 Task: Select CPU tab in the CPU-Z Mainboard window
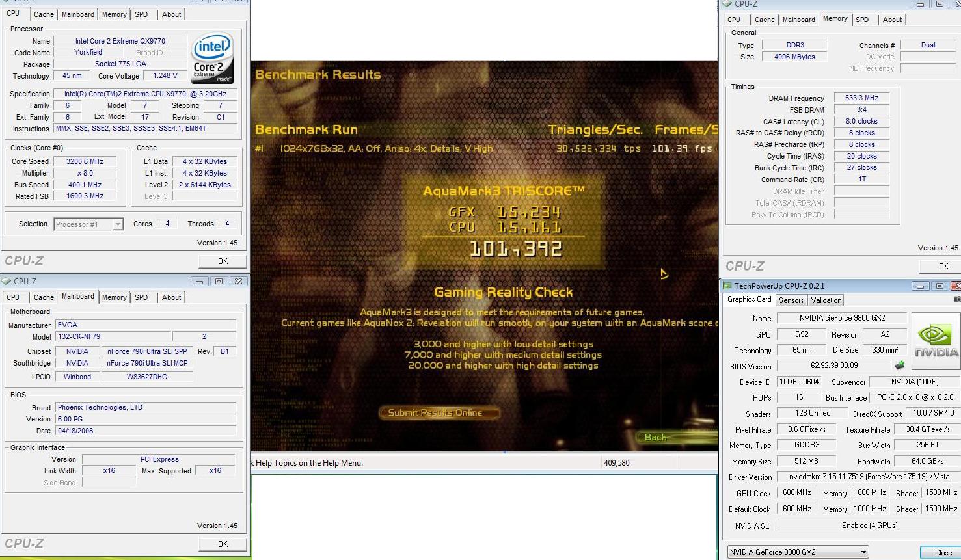pos(13,297)
